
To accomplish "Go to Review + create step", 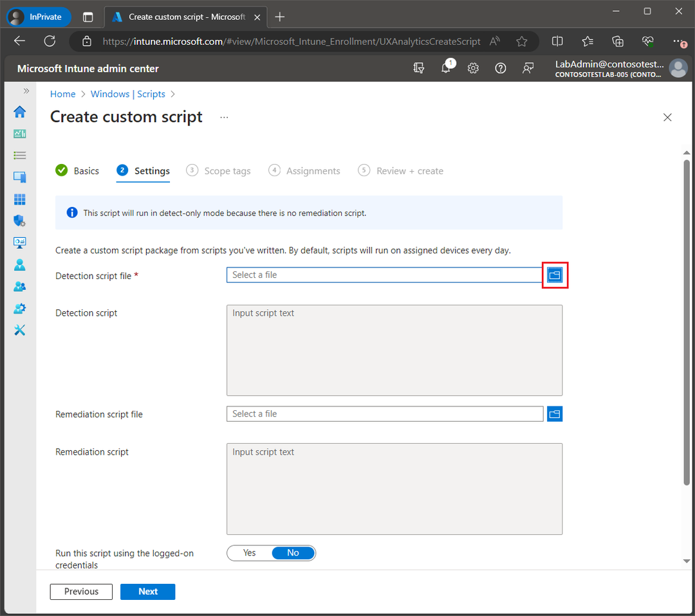I will [x=401, y=170].
